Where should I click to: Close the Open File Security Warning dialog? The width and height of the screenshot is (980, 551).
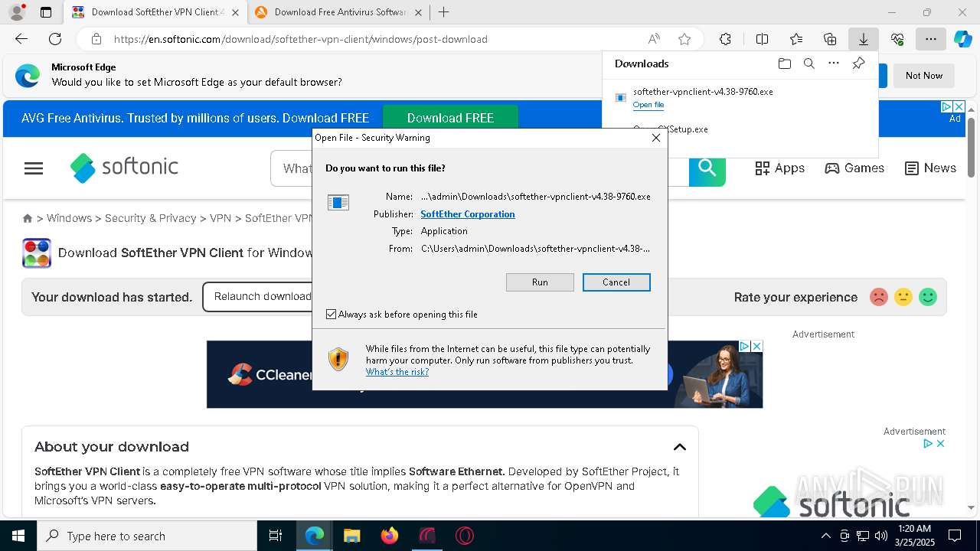point(655,138)
